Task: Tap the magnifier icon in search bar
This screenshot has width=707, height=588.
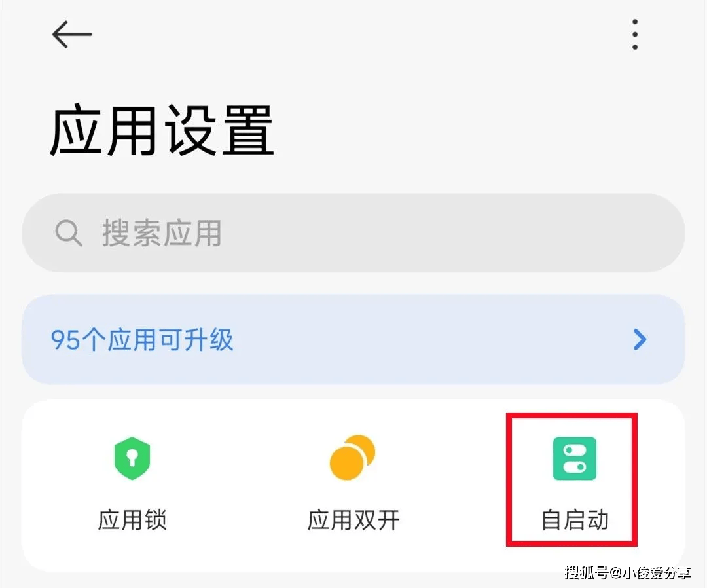Action: [x=69, y=232]
